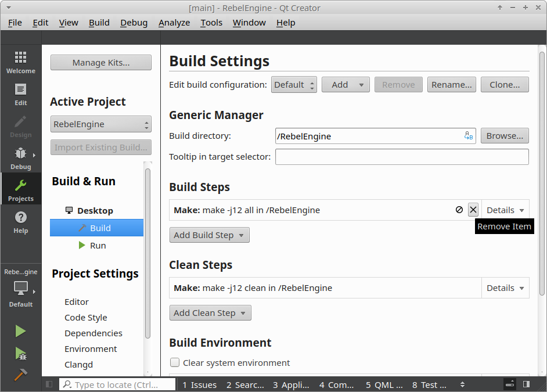Image resolution: width=547 pixels, height=392 pixels.
Task: Toggle progress details in status bar
Action: [510, 384]
